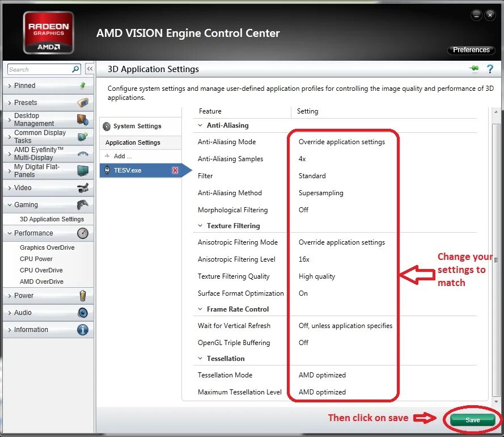
Task: Toggle Surface Format Optimization On setting
Action: click(x=303, y=293)
